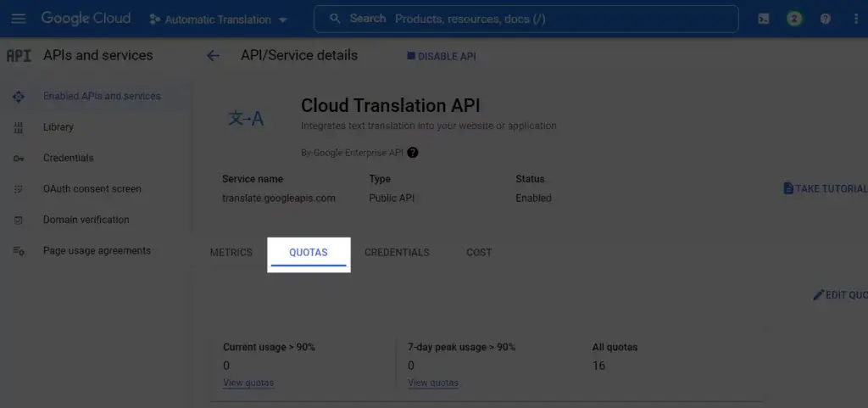Image resolution: width=868 pixels, height=408 pixels.
Task: Click the Cloud Translation API logo
Action: 246,119
